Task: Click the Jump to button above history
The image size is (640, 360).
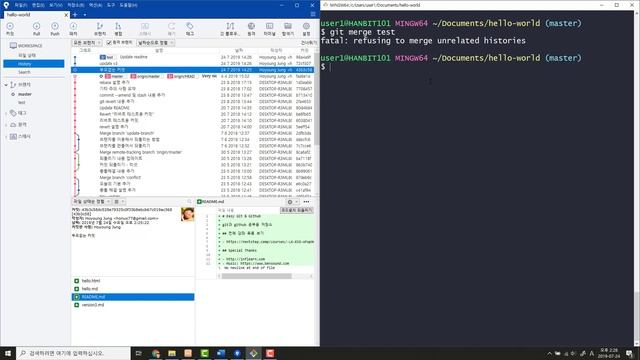Action: coord(308,42)
